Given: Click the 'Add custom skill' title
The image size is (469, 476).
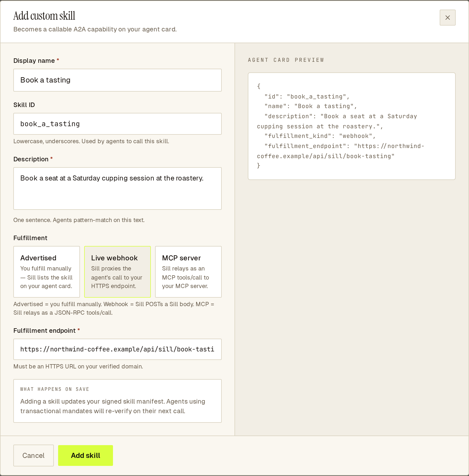Looking at the screenshot, I should pyautogui.click(x=44, y=16).
